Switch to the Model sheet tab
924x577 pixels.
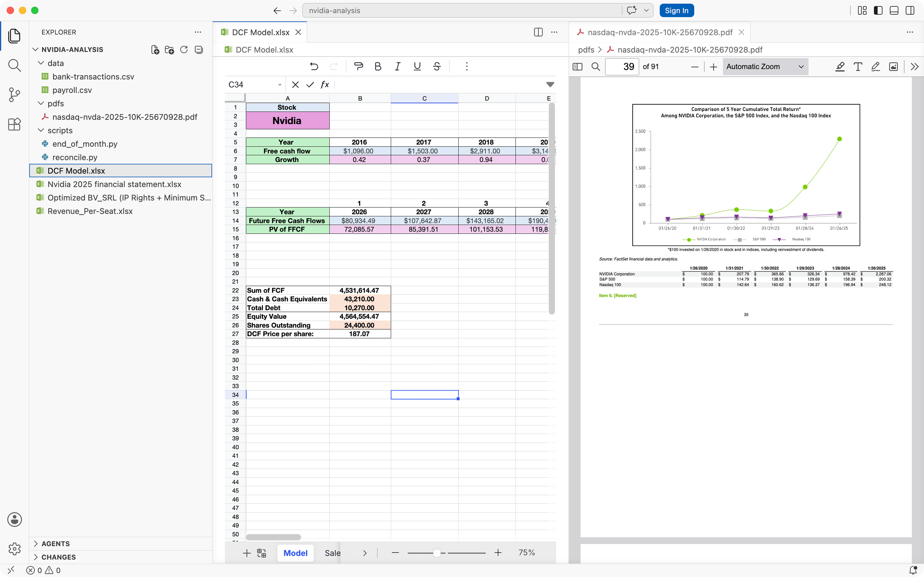click(295, 553)
